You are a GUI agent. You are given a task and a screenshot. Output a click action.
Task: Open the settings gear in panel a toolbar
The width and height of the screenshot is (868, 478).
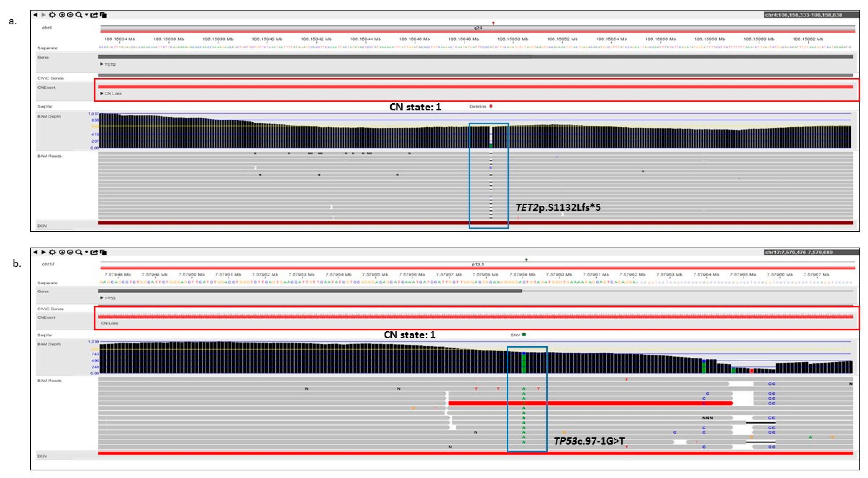pyautogui.click(x=52, y=15)
